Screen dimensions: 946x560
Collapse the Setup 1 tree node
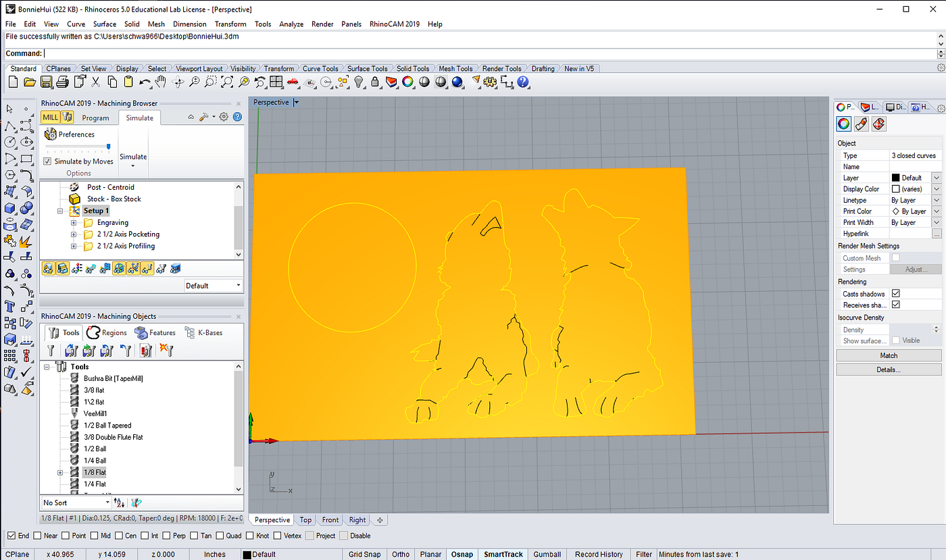point(60,211)
